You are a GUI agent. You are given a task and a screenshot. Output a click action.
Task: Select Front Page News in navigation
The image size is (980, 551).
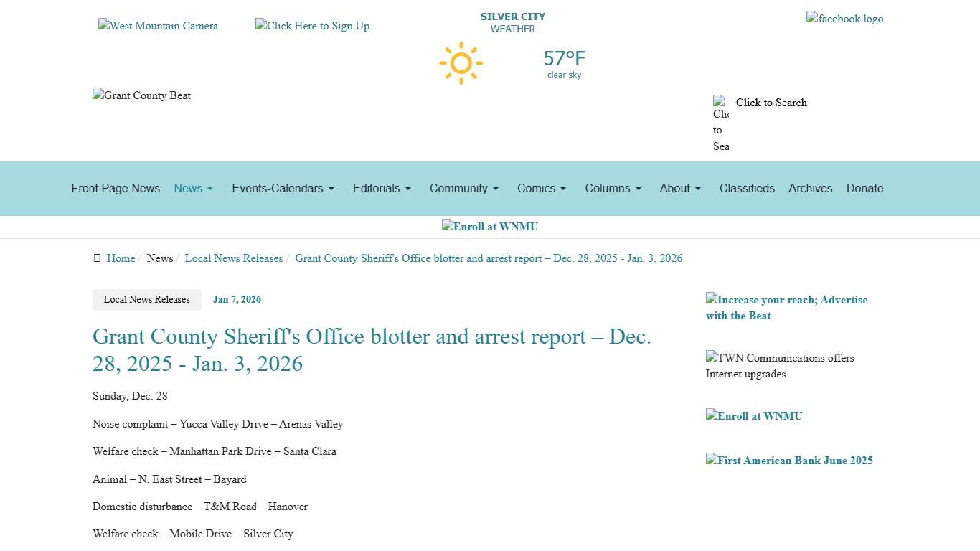116,189
